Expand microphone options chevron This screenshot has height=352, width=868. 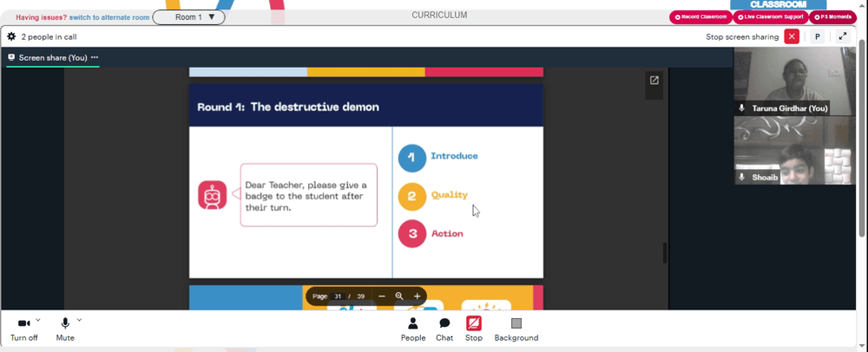(79, 319)
